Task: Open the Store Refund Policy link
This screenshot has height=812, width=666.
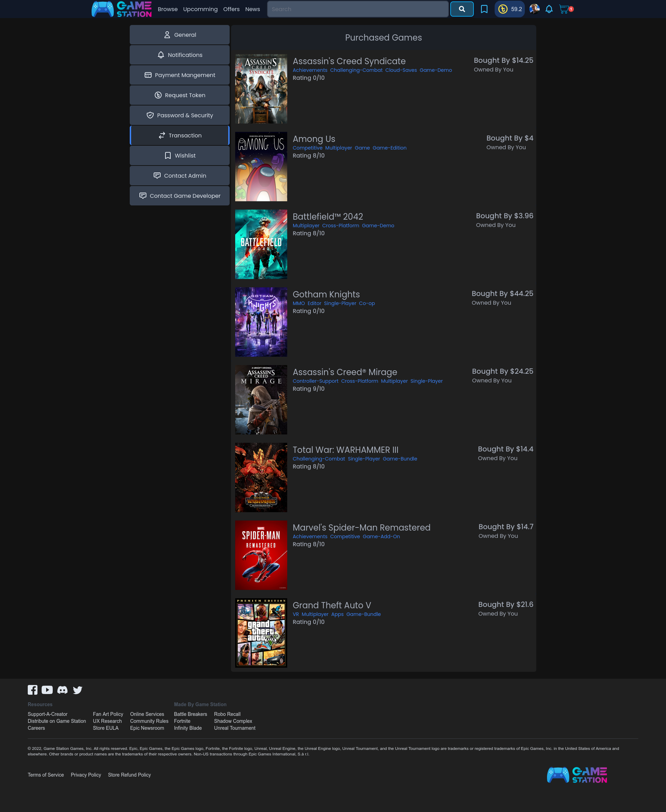Action: [129, 775]
